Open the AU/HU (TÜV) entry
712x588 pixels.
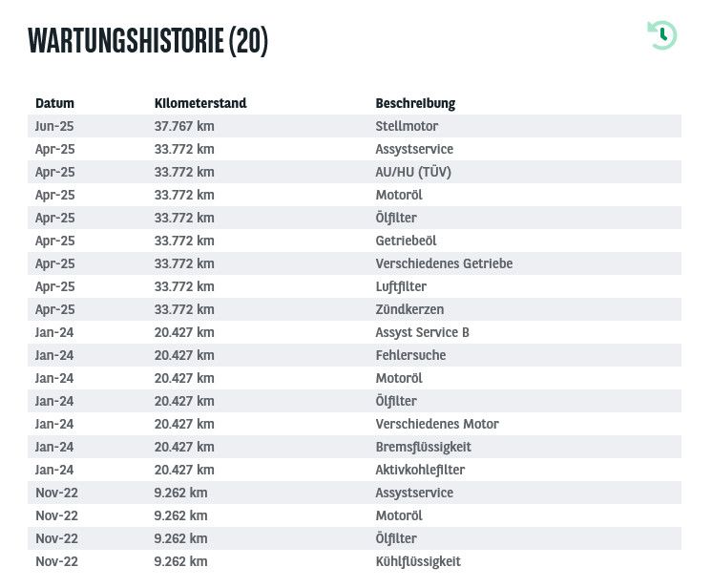pyautogui.click(x=413, y=172)
